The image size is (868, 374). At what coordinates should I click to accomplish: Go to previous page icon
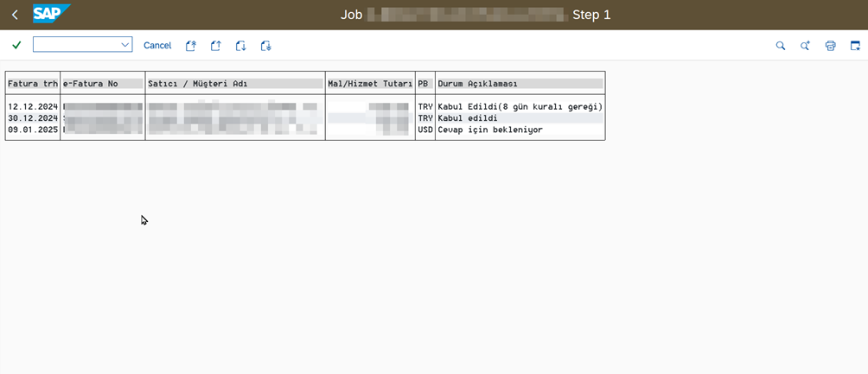pyautogui.click(x=216, y=46)
